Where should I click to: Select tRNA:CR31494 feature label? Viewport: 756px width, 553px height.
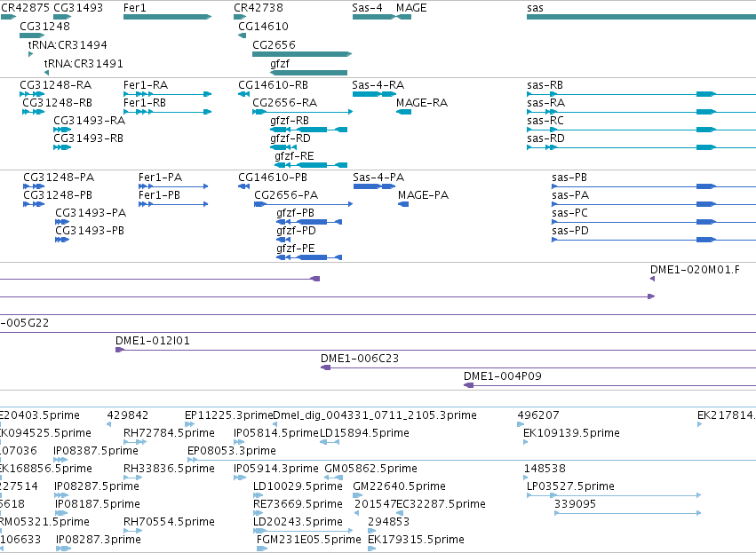pos(68,44)
